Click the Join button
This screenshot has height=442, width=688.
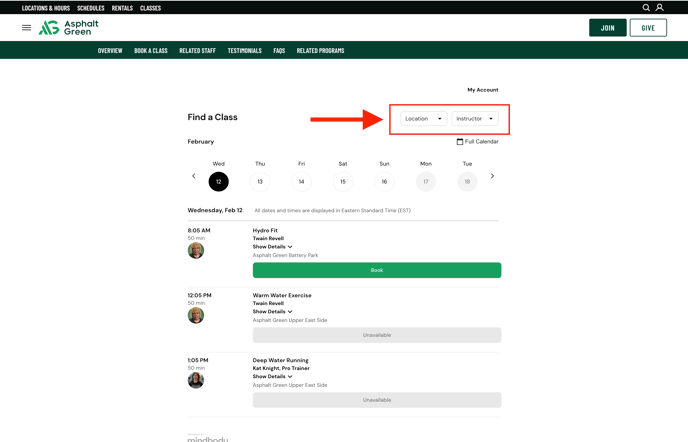[607, 28]
